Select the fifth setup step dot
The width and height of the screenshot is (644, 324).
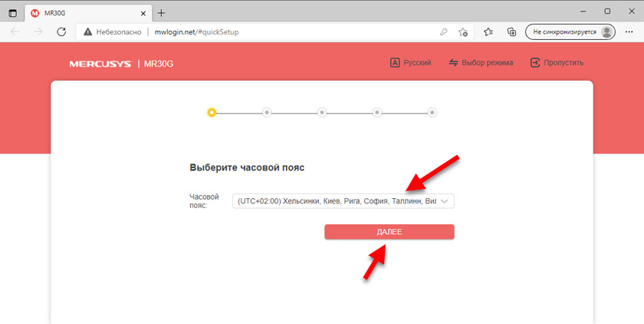click(x=432, y=112)
